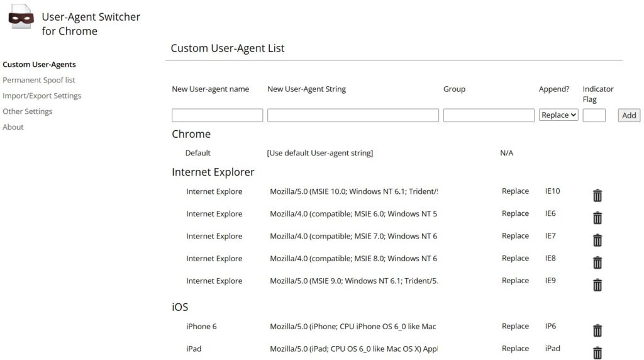644x360 pixels.
Task: Click the Internet Explorer group heading
Action: 213,172
